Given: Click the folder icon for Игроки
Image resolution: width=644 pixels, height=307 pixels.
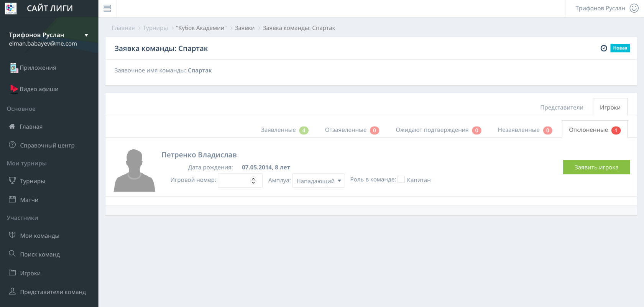Looking at the screenshot, I should [x=12, y=273].
